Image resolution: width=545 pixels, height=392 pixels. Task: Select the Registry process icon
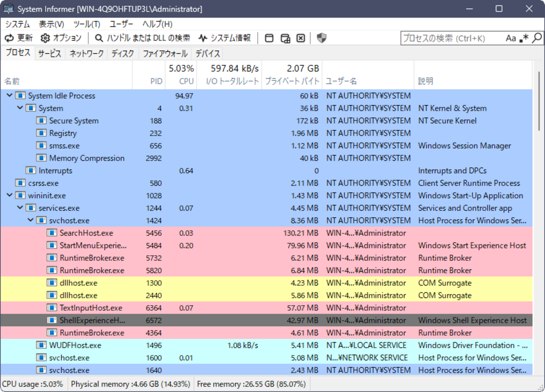[x=42, y=133]
